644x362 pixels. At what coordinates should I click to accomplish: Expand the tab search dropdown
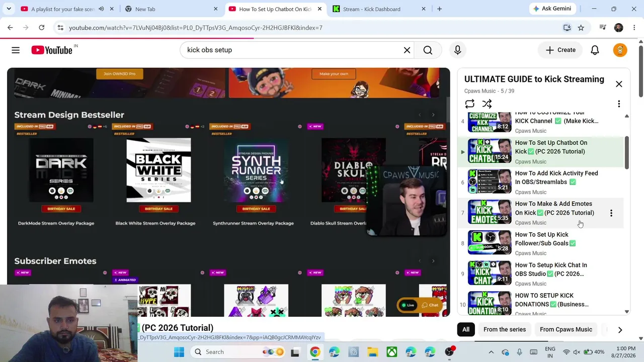pos(8,9)
